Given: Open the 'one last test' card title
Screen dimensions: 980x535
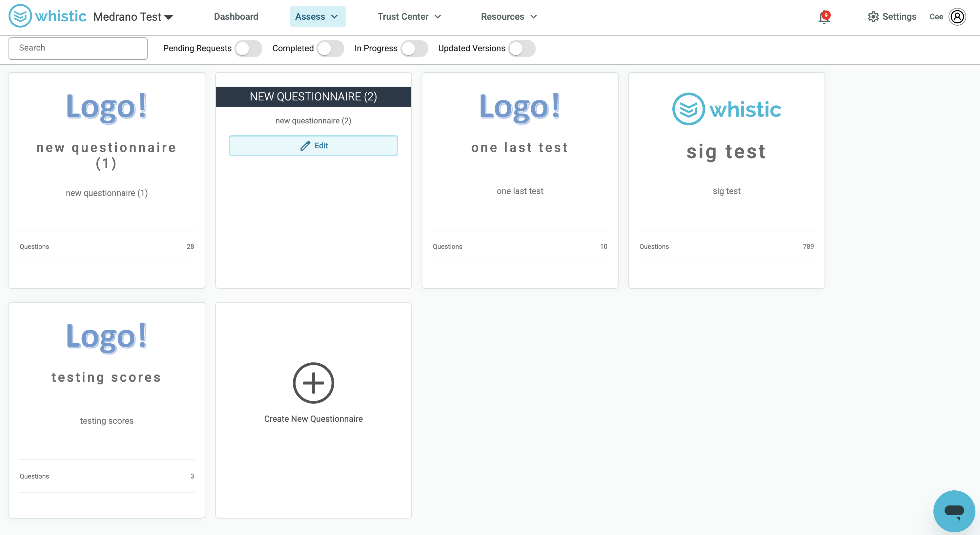Looking at the screenshot, I should pyautogui.click(x=520, y=147).
